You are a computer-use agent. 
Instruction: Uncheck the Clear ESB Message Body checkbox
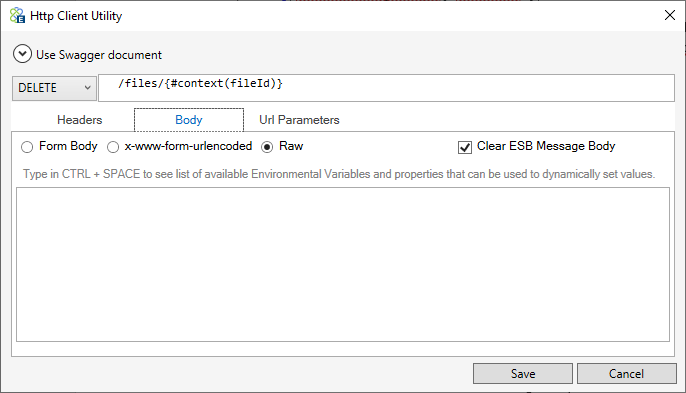(x=465, y=147)
